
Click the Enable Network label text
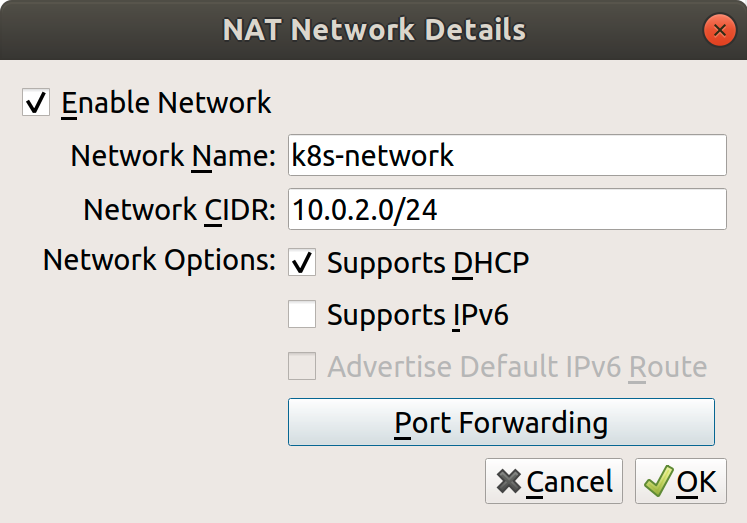(x=166, y=103)
